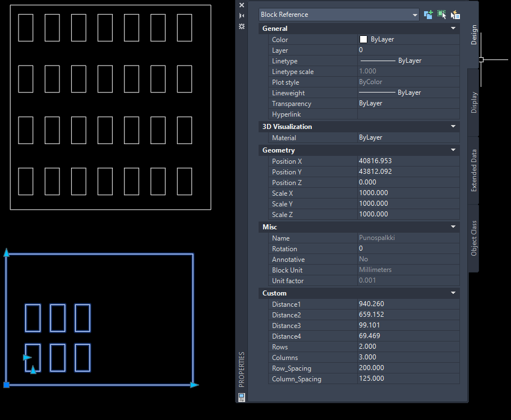Switch to the Display tab
Image resolution: width=511 pixels, height=420 pixels.
pos(473,103)
